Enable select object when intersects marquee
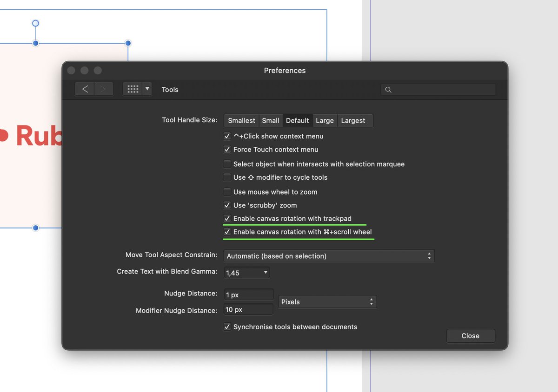558x392 pixels. (227, 164)
